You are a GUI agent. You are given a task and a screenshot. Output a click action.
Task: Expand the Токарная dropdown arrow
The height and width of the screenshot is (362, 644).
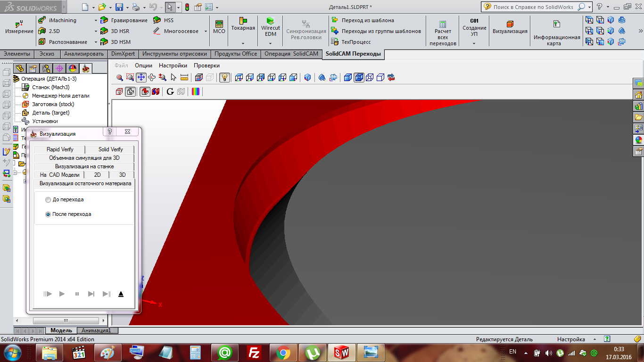click(243, 43)
